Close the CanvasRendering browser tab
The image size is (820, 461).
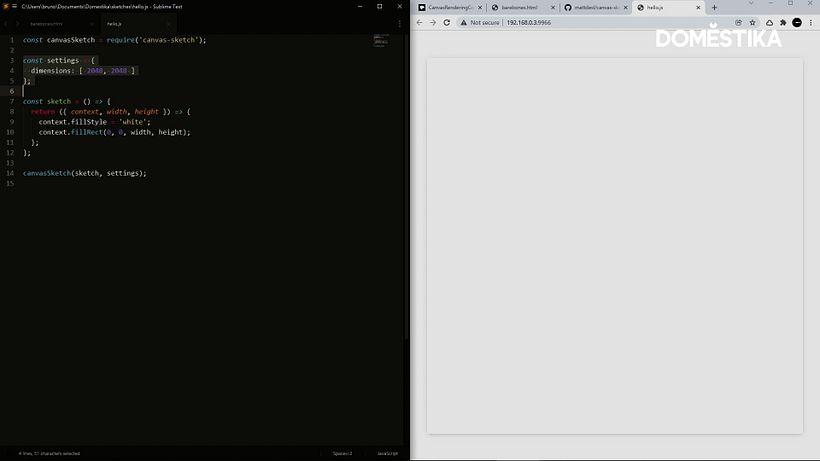[x=480, y=8]
